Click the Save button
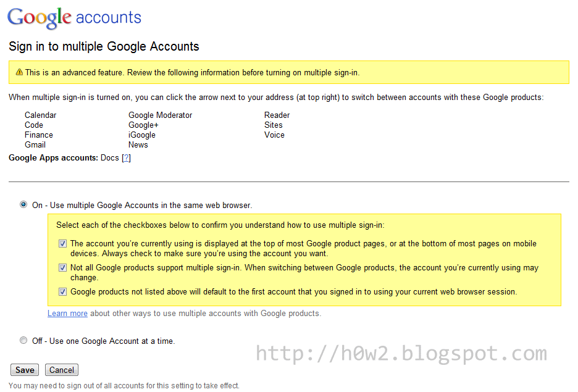The width and height of the screenshot is (578, 392). 24,369
